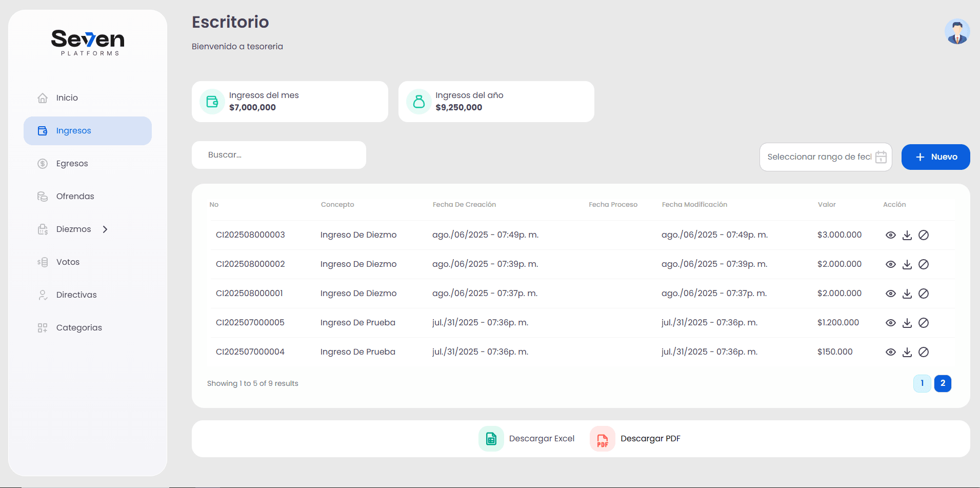Screen dimensions: 980x488
Task: Open eye view for CI202507000004
Action: (x=891, y=352)
